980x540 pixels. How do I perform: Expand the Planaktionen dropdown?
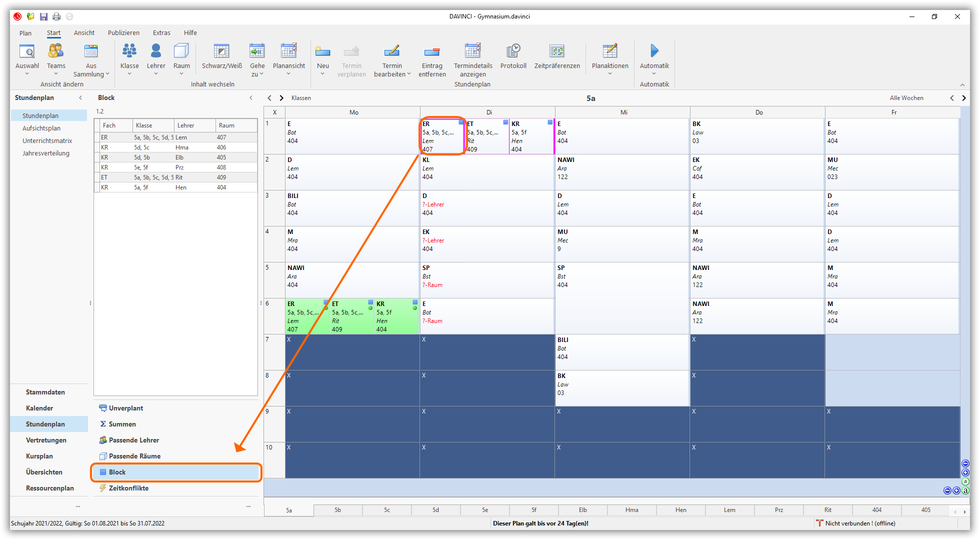point(609,74)
